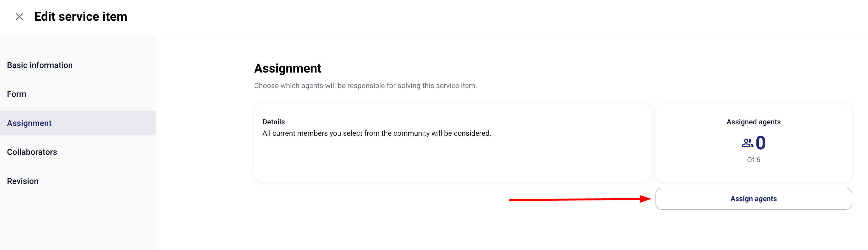
Task: Click the "Of 6" agents total text
Action: [753, 160]
